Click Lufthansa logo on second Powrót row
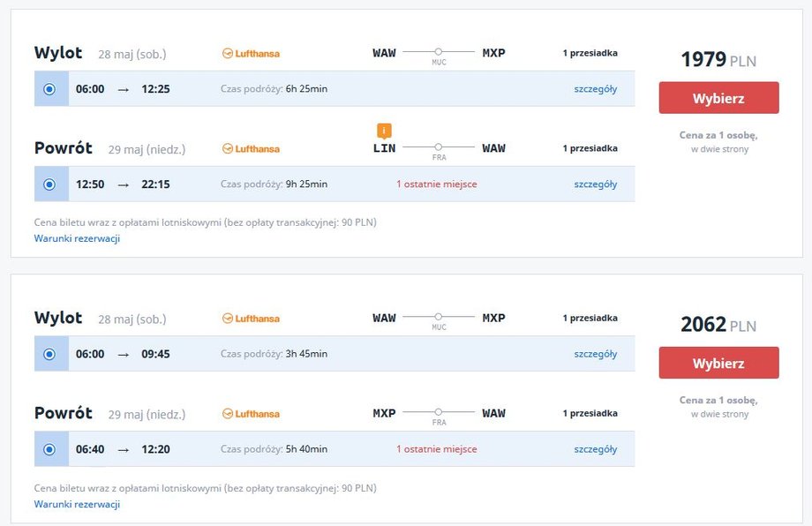The image size is (812, 526). tap(251, 414)
